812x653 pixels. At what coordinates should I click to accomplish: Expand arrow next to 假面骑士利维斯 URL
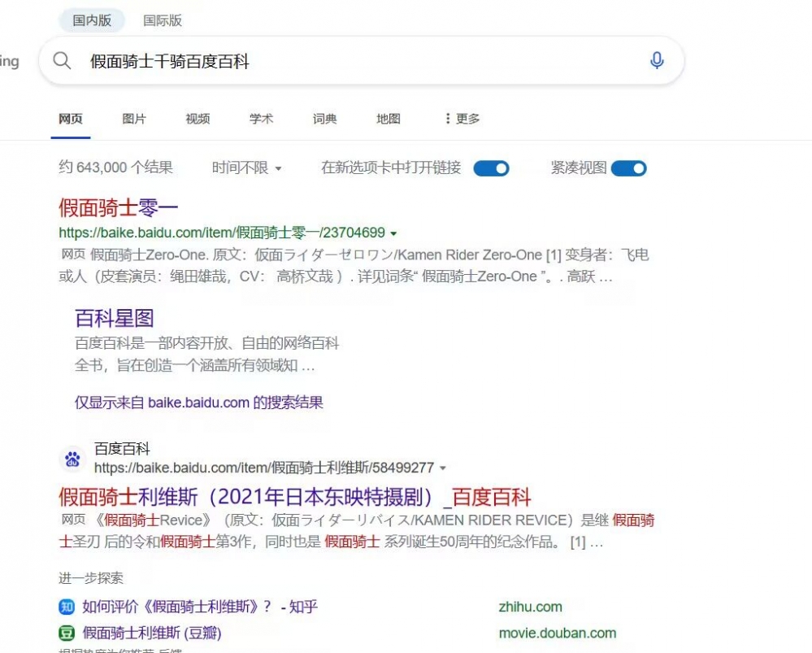click(443, 468)
